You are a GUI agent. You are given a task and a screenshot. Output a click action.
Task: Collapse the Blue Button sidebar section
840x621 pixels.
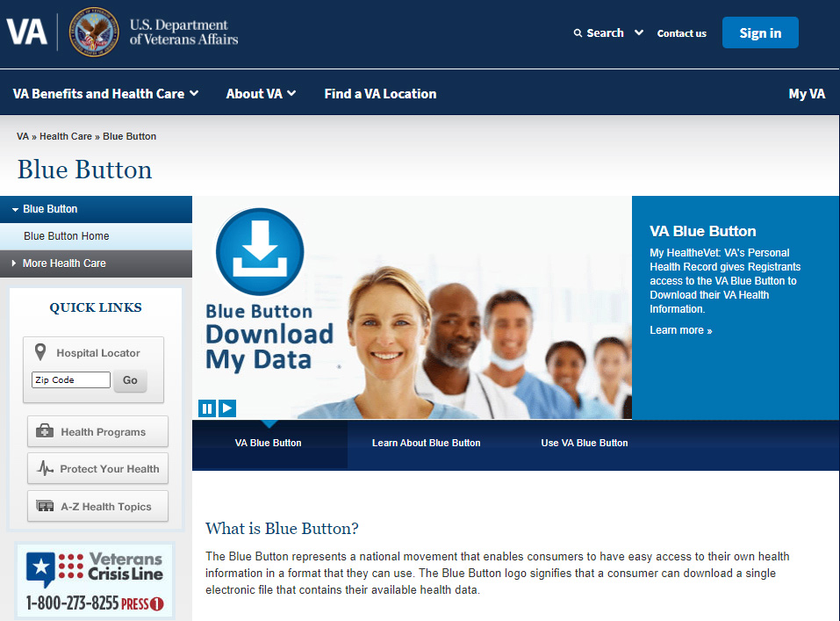click(x=96, y=209)
